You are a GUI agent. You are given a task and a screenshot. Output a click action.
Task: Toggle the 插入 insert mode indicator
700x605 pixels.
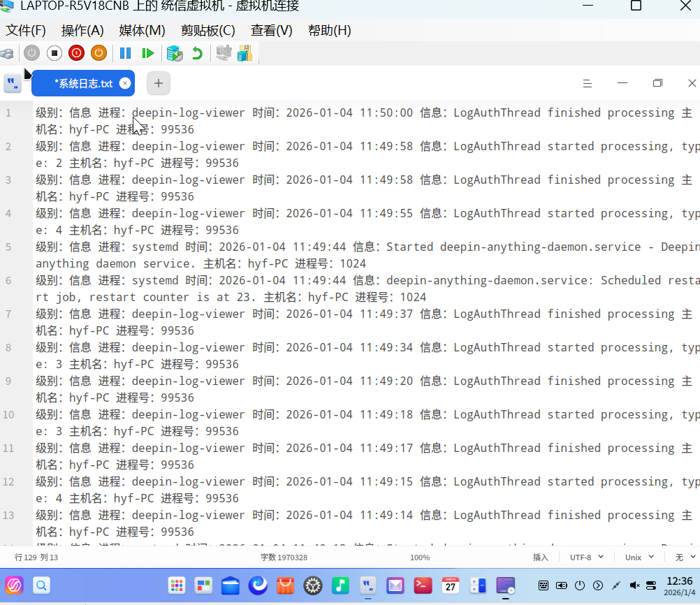[x=541, y=557]
